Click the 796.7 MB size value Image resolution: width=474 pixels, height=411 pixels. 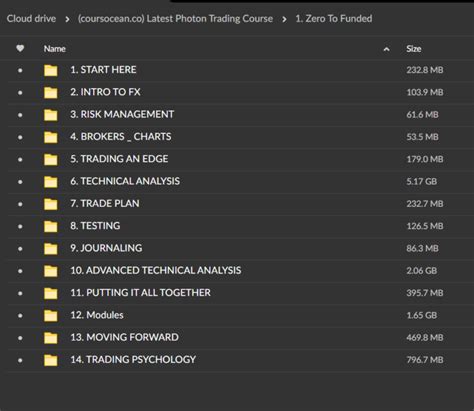tap(425, 360)
